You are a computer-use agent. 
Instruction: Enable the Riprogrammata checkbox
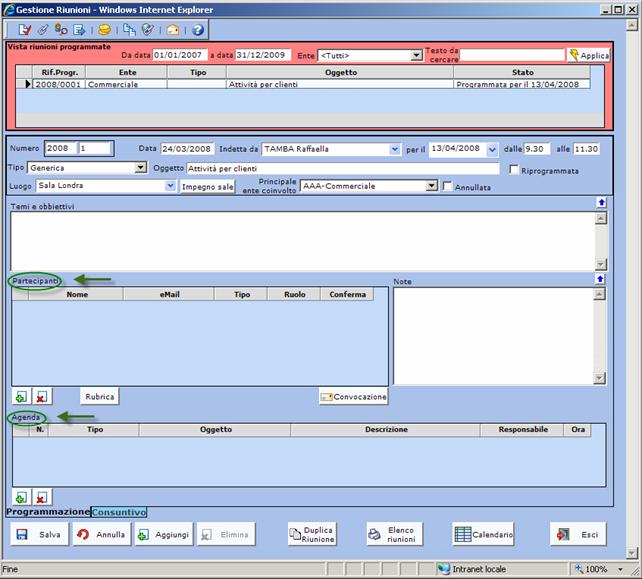click(x=514, y=169)
